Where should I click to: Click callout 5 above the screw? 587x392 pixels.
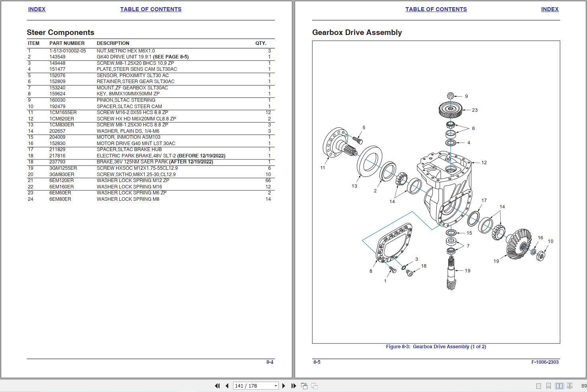363,128
